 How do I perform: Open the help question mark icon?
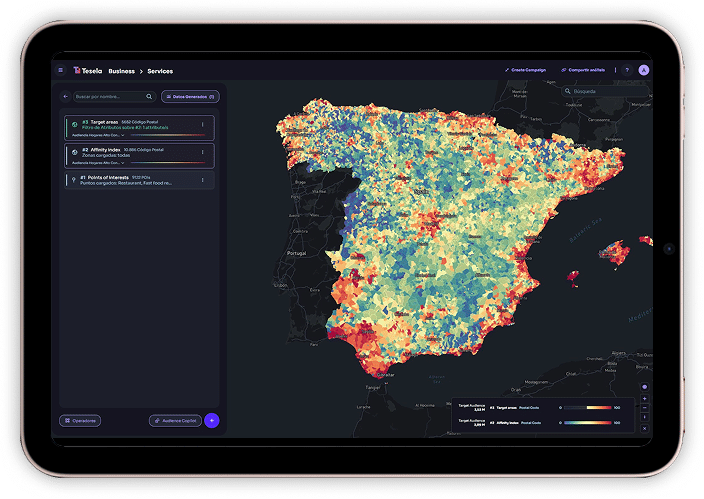627,70
